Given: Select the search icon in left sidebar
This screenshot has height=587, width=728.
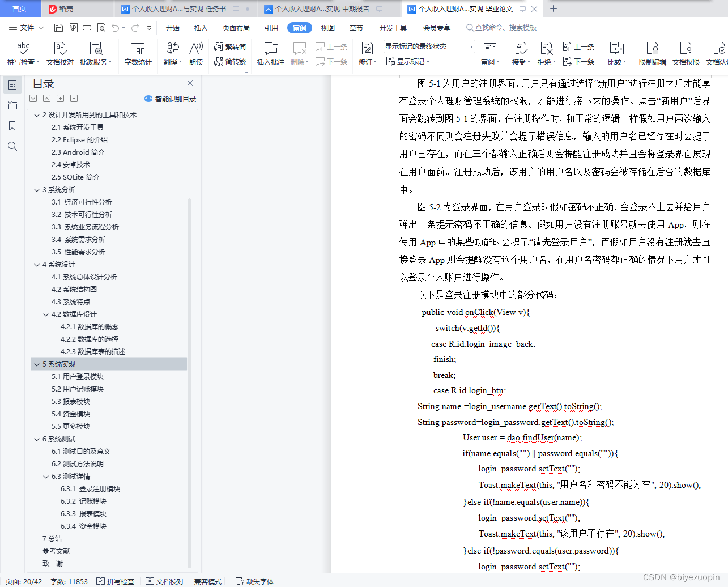Looking at the screenshot, I should 12,146.
